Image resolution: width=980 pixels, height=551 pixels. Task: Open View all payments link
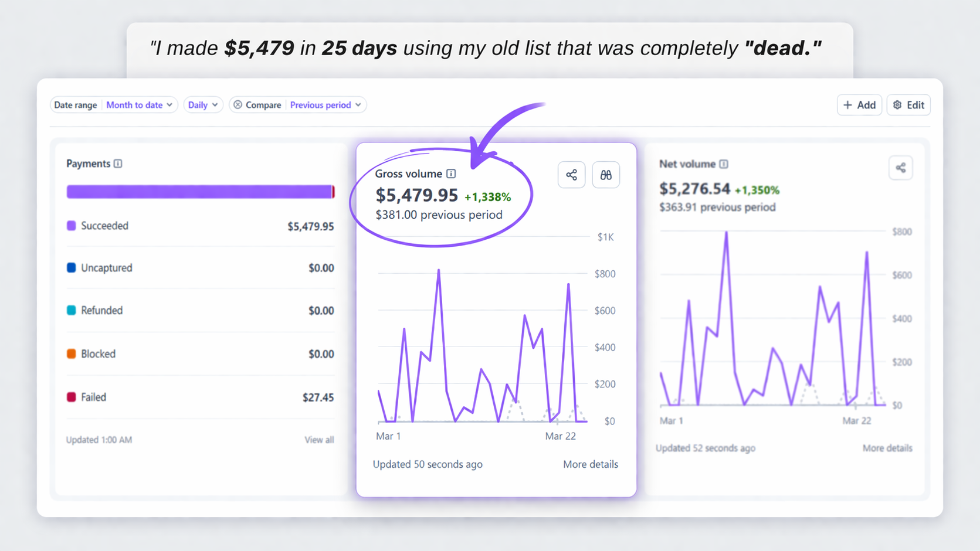pyautogui.click(x=319, y=440)
